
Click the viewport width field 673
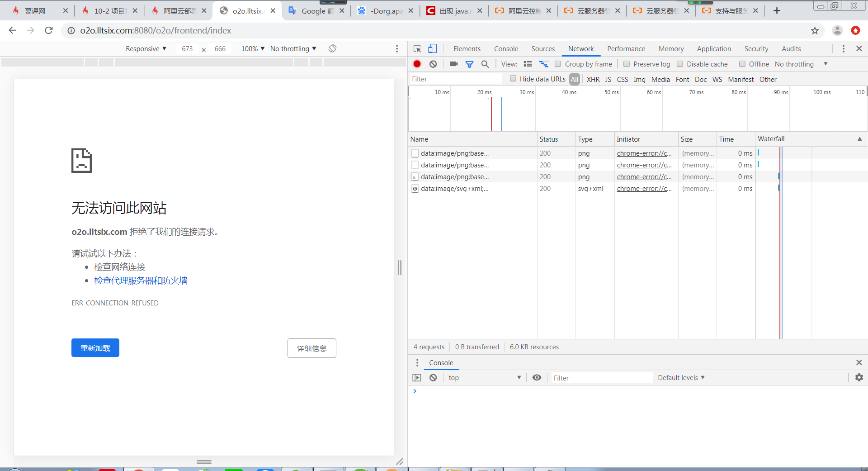pos(187,49)
